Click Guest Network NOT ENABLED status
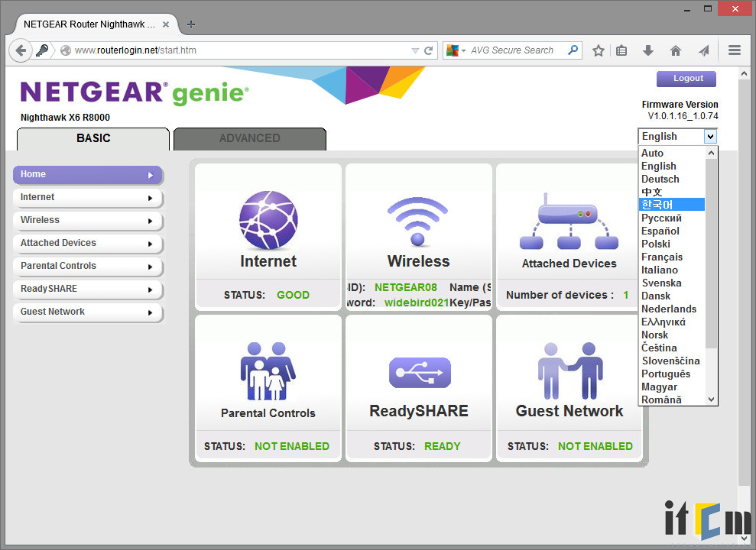Screen dimensions: 756x550 [595, 446]
